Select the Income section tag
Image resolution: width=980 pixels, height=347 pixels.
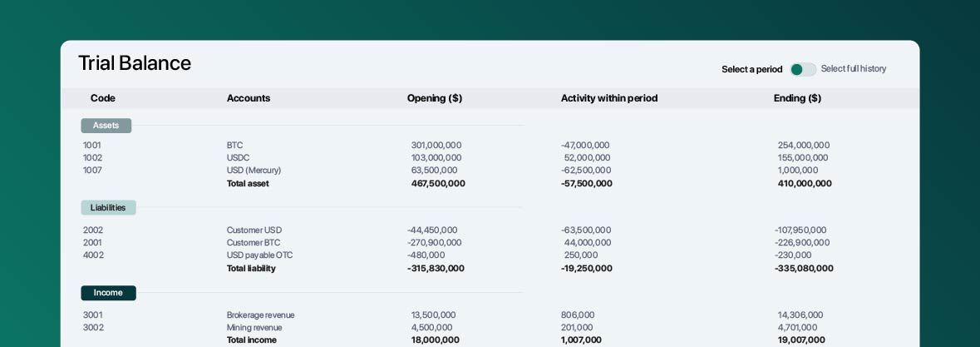click(x=108, y=293)
